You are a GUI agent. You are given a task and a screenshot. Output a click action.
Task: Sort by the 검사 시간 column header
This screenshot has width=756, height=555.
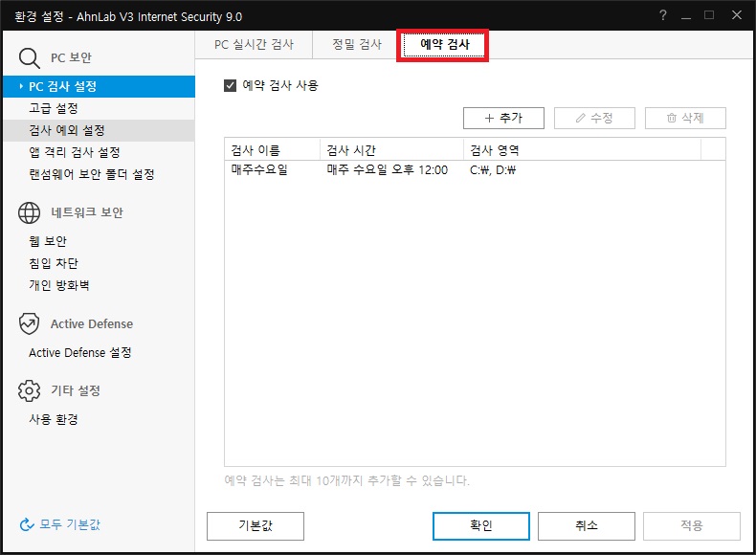[390, 150]
